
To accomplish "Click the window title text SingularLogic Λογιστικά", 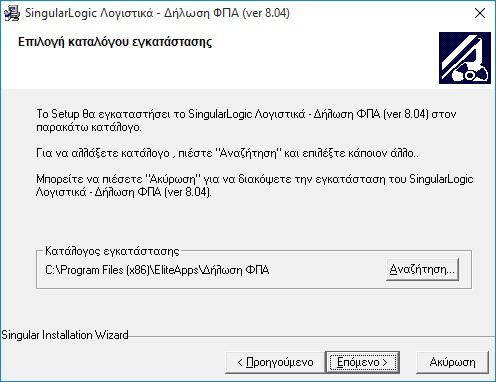I will (x=89, y=13).
